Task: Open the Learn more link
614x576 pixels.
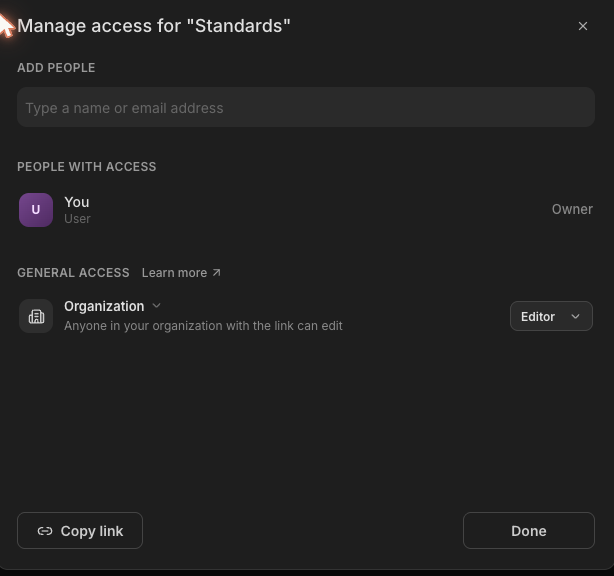Action: [181, 273]
